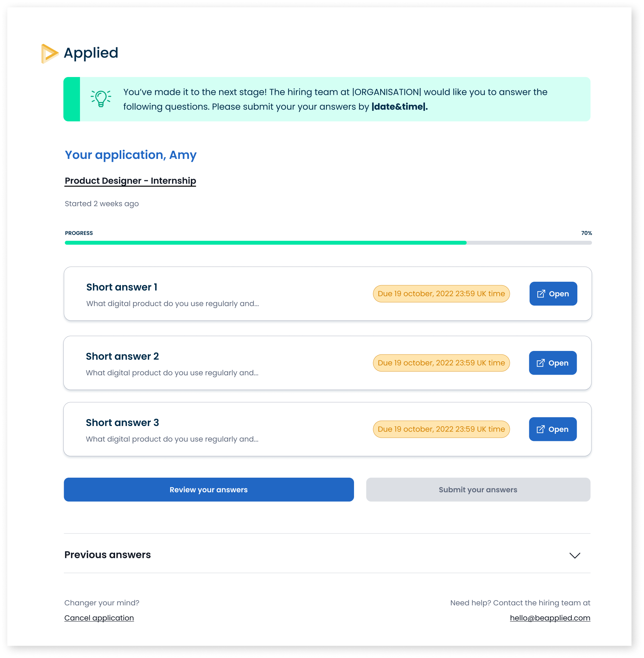The image size is (644, 658).
Task: Click external-link icon for Short answer 2
Action: (x=541, y=363)
